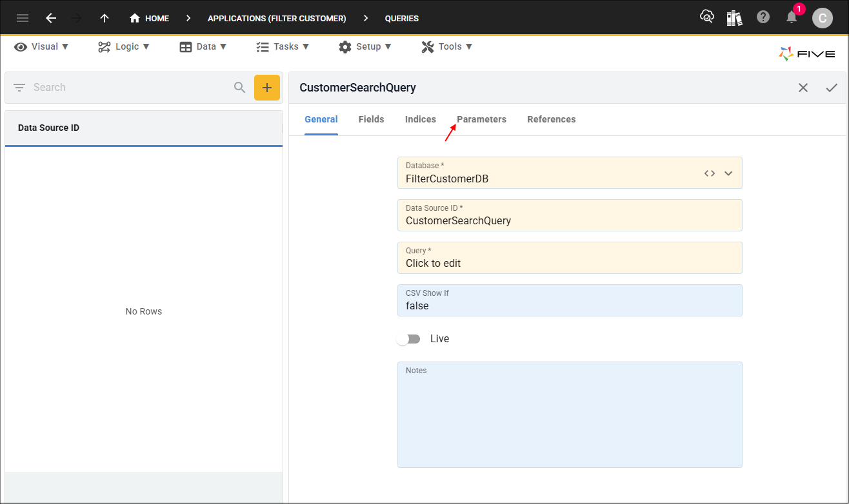
Task: Edit the Data Source ID field
Action: (570, 215)
